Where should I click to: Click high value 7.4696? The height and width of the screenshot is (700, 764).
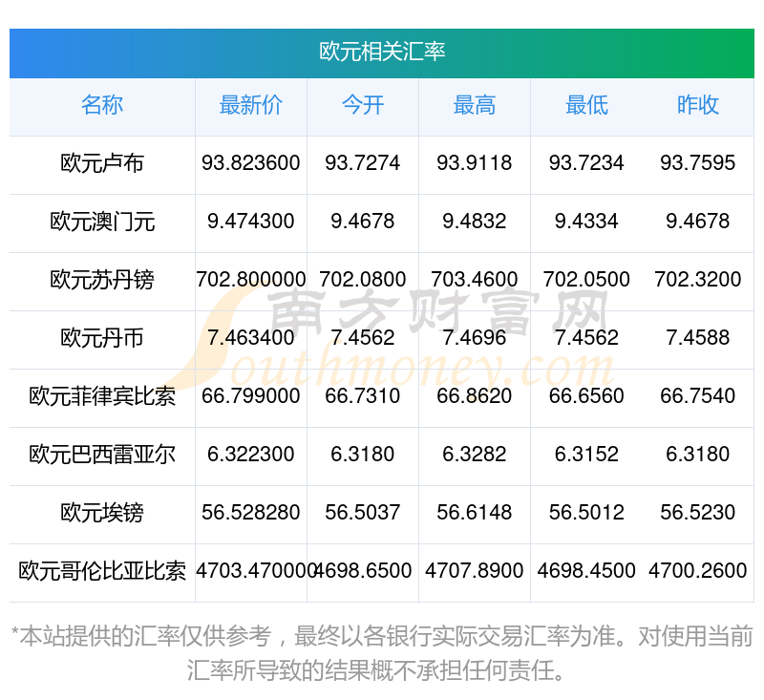click(x=475, y=337)
